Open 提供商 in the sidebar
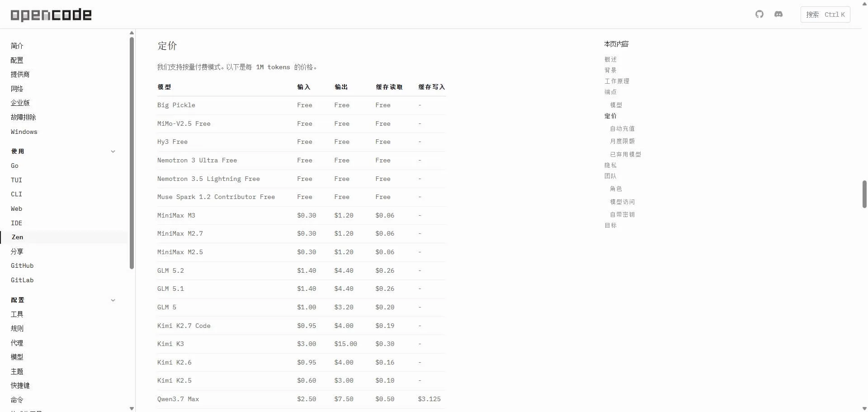The height and width of the screenshot is (412, 868). pyautogui.click(x=20, y=74)
